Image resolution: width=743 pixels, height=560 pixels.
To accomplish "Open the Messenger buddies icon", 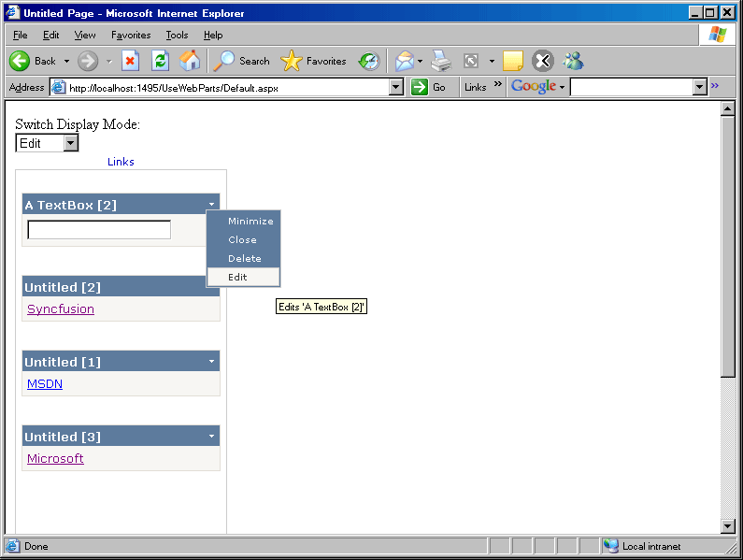I will coord(573,62).
